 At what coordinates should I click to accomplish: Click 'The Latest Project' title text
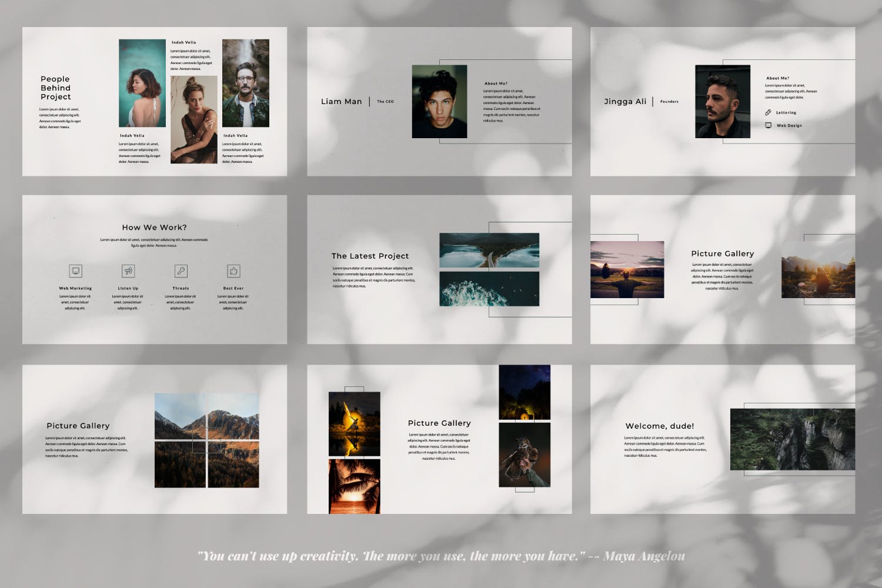pyautogui.click(x=370, y=256)
